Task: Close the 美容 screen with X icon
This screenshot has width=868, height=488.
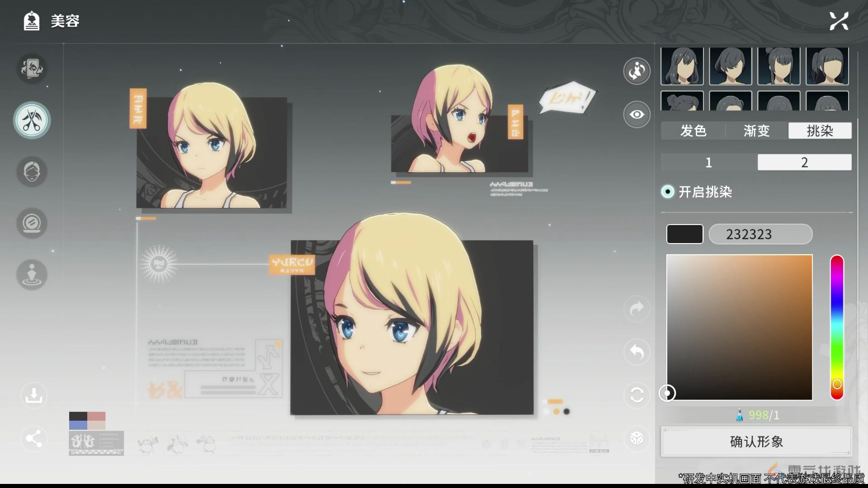Action: coord(839,21)
